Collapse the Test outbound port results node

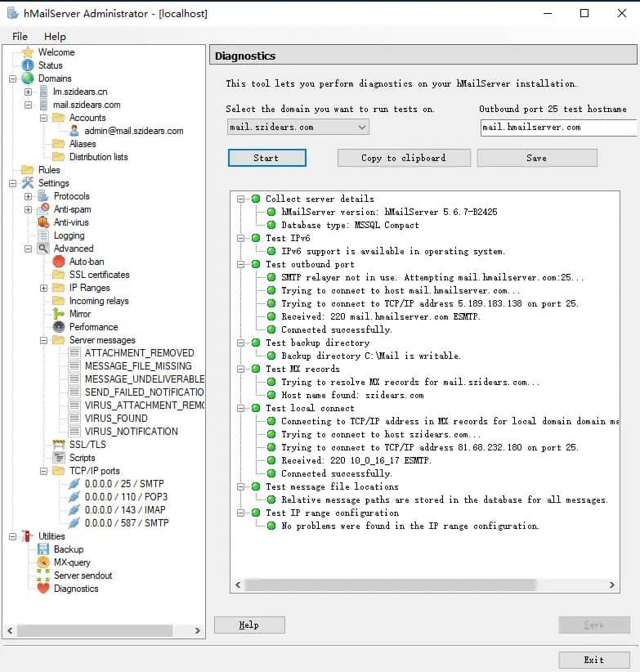coord(241,264)
